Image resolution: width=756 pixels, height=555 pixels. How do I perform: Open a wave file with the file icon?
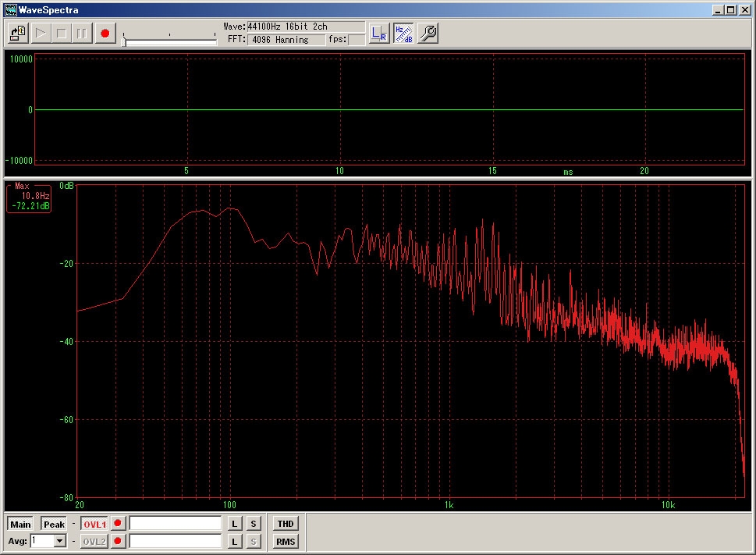coord(18,34)
